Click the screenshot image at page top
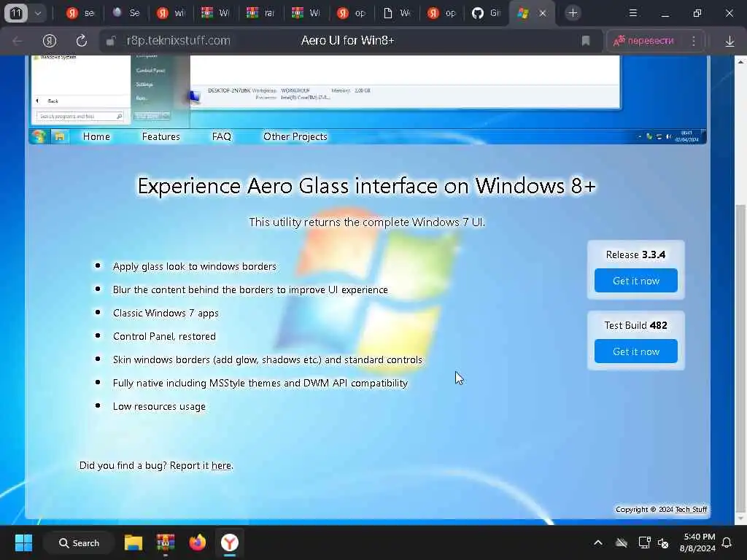Image resolution: width=747 pixels, height=560 pixels. click(x=367, y=92)
